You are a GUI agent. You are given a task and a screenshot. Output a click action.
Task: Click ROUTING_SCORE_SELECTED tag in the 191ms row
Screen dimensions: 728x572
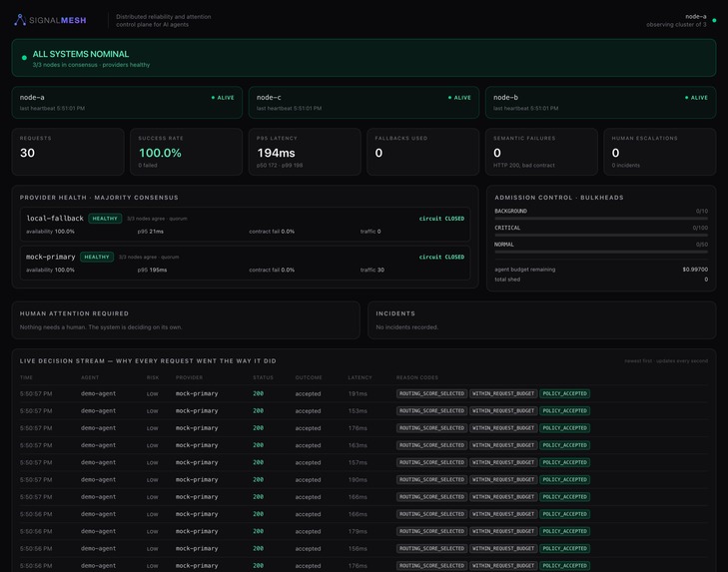(431, 393)
